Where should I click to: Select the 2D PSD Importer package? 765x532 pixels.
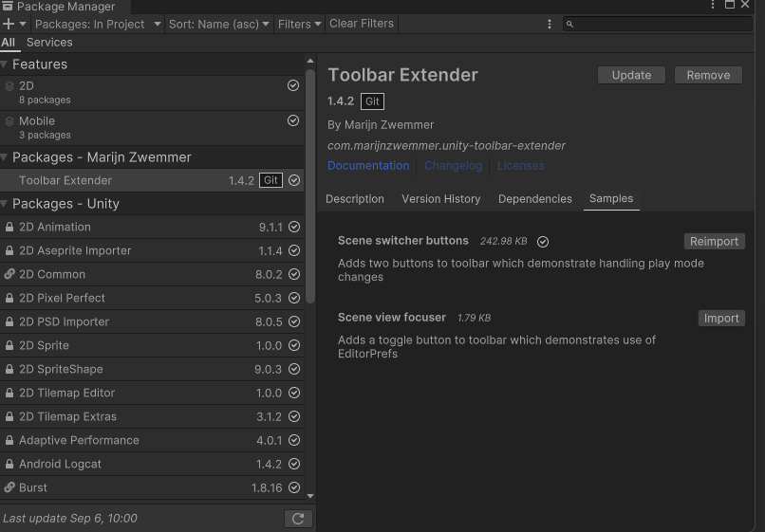(x=152, y=321)
